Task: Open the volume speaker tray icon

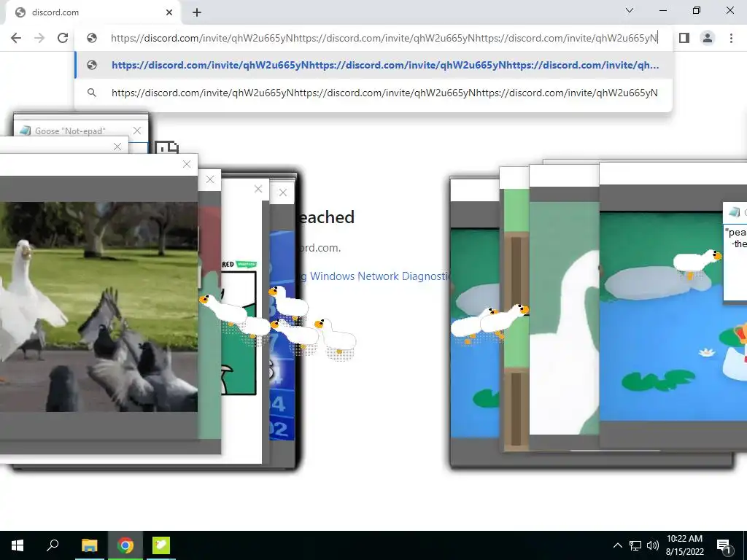Action: coord(653,545)
